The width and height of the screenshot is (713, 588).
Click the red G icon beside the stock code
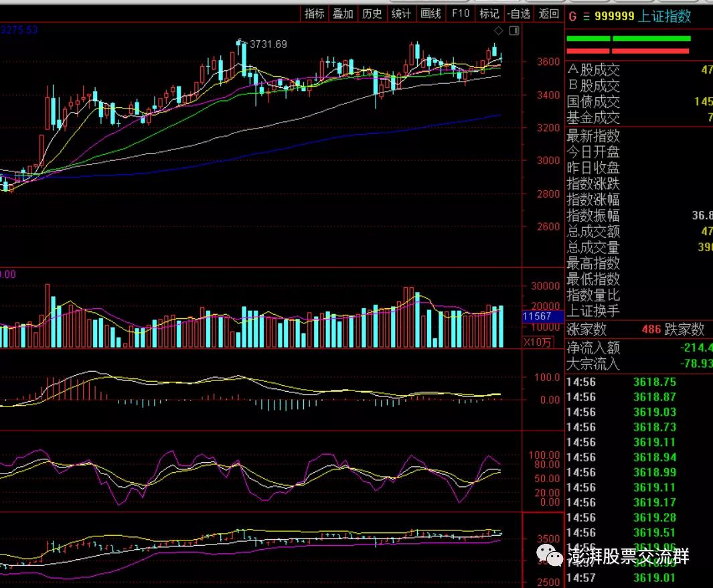[x=572, y=17]
